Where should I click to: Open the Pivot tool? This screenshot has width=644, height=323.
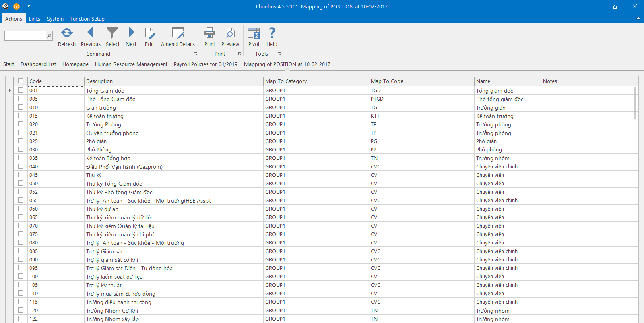(x=254, y=33)
